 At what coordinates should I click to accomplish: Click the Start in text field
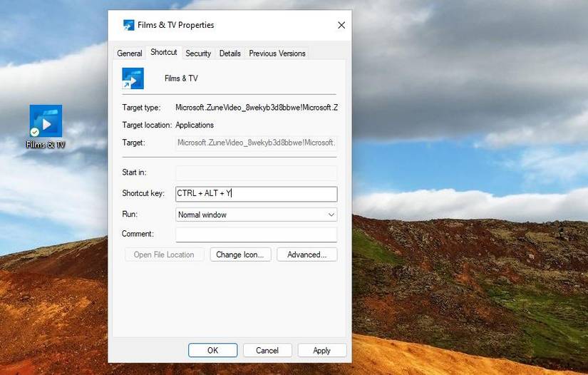[x=257, y=173]
